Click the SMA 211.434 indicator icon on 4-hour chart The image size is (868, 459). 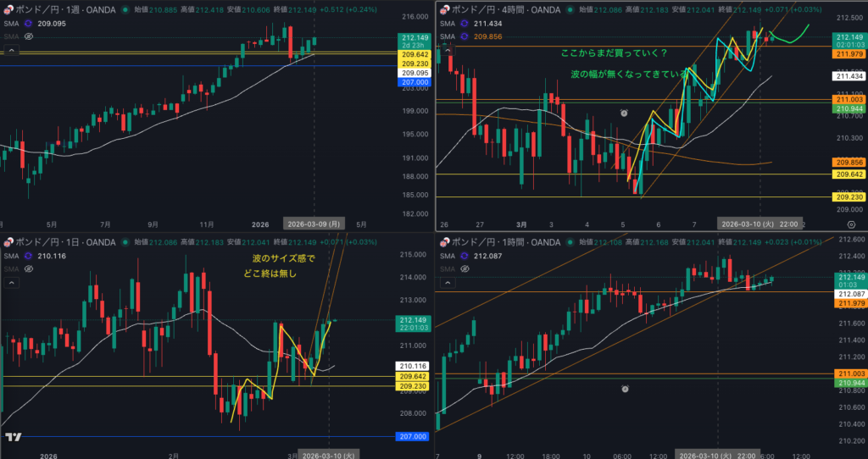[464, 24]
